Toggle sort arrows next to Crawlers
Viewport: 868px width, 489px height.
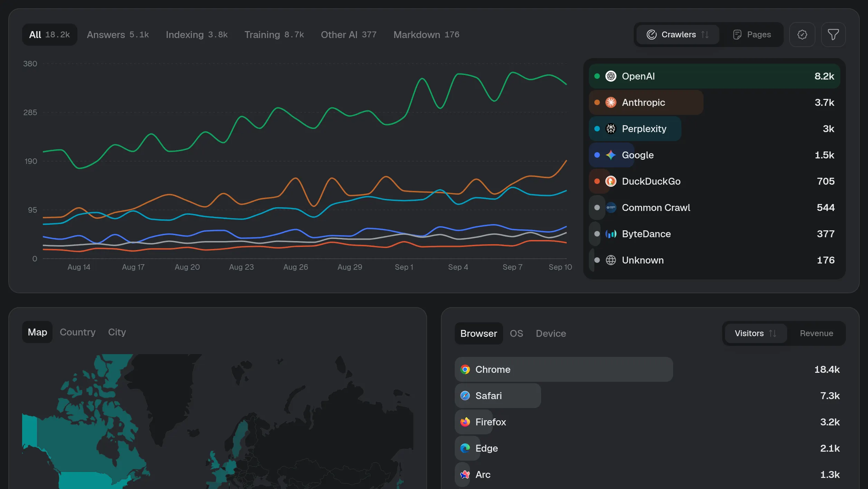[x=705, y=35]
